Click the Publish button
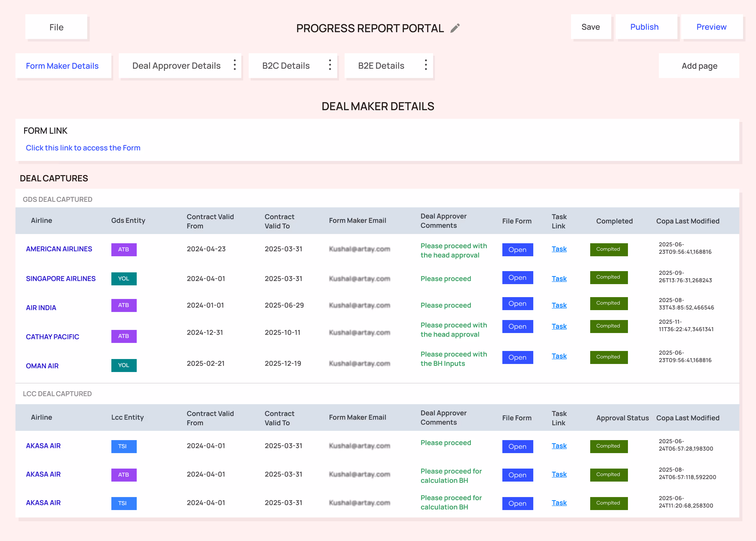 [644, 27]
